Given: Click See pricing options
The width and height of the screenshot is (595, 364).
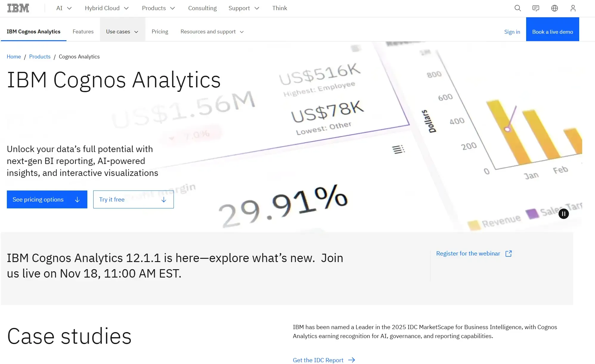Looking at the screenshot, I should (x=47, y=199).
